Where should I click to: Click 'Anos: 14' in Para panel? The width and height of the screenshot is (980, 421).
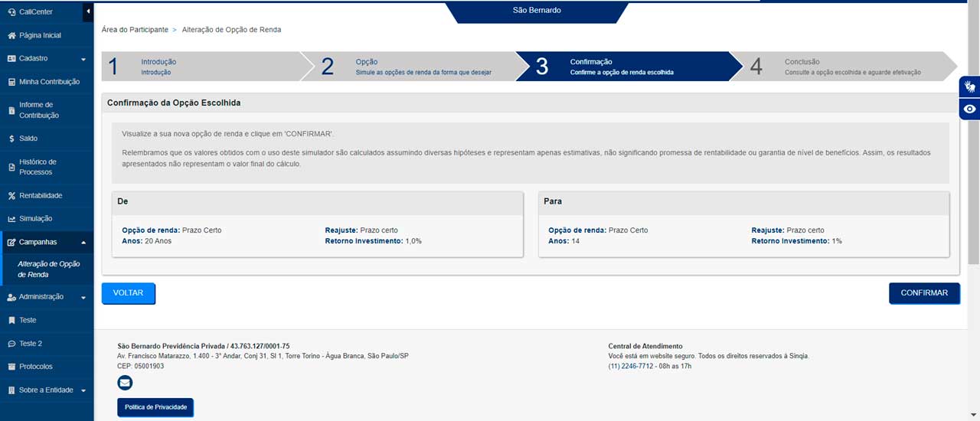click(564, 241)
